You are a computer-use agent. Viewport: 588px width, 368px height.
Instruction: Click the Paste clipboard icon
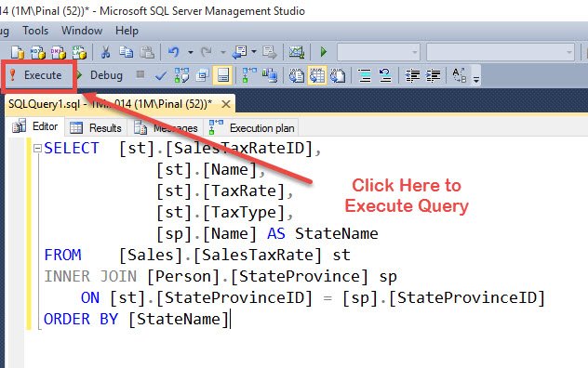click(147, 52)
